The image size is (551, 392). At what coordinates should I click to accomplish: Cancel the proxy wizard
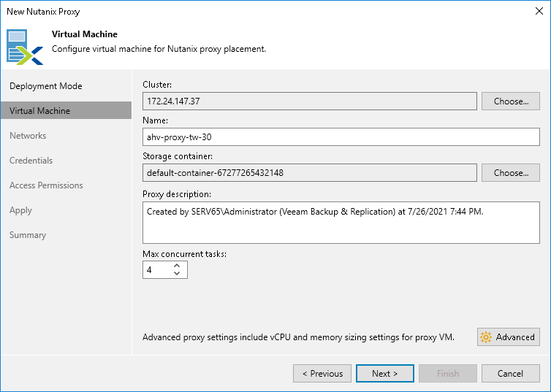pos(511,374)
